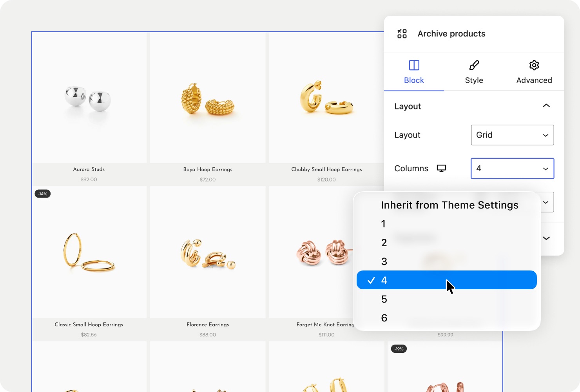Open the Forget Me Knot Earrings title
Image resolution: width=580 pixels, height=392 pixels.
(x=325, y=325)
